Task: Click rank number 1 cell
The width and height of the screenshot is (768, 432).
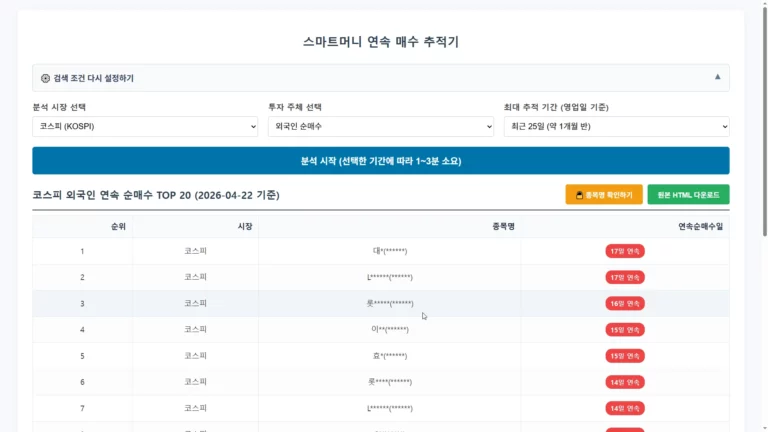Action: [82, 251]
